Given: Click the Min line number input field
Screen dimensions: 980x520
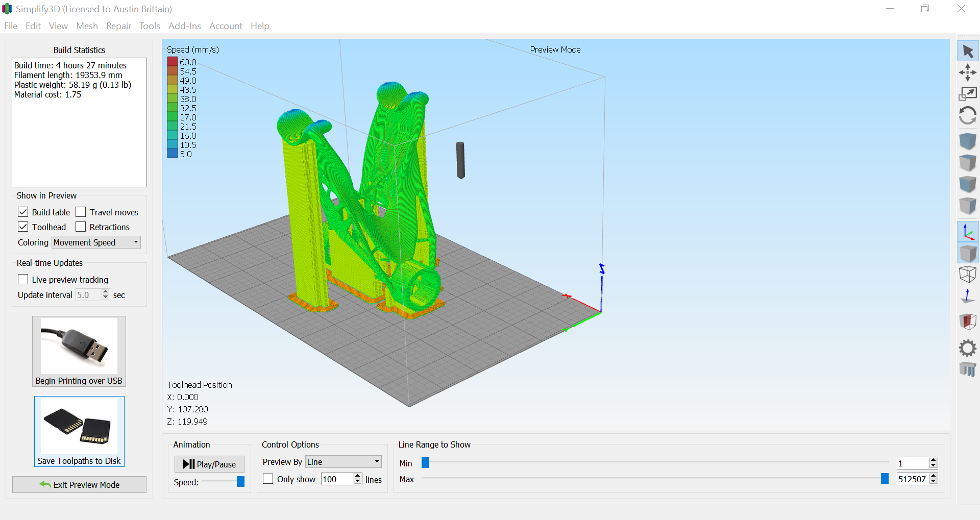Looking at the screenshot, I should [x=913, y=463].
